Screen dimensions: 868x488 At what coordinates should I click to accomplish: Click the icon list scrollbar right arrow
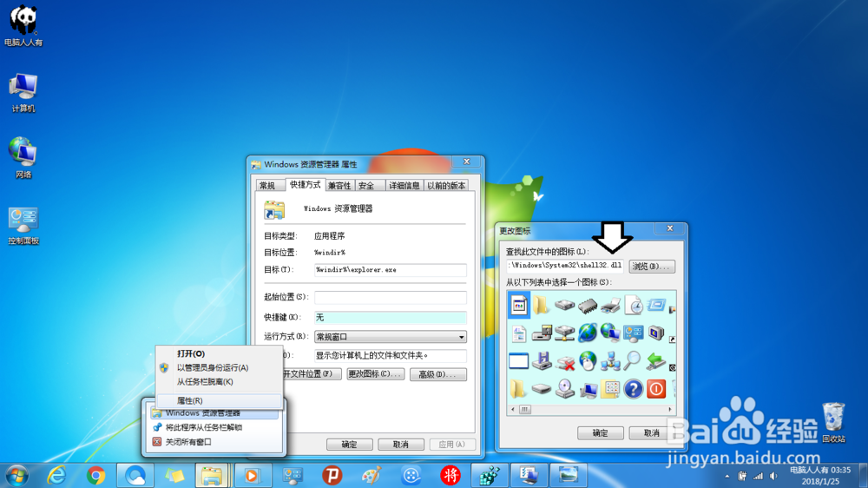click(x=670, y=409)
